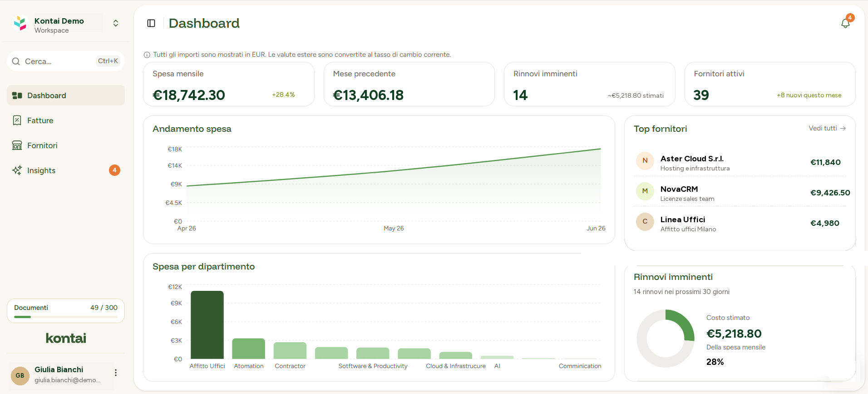
Task: Click the currency info icon
Action: point(147,55)
